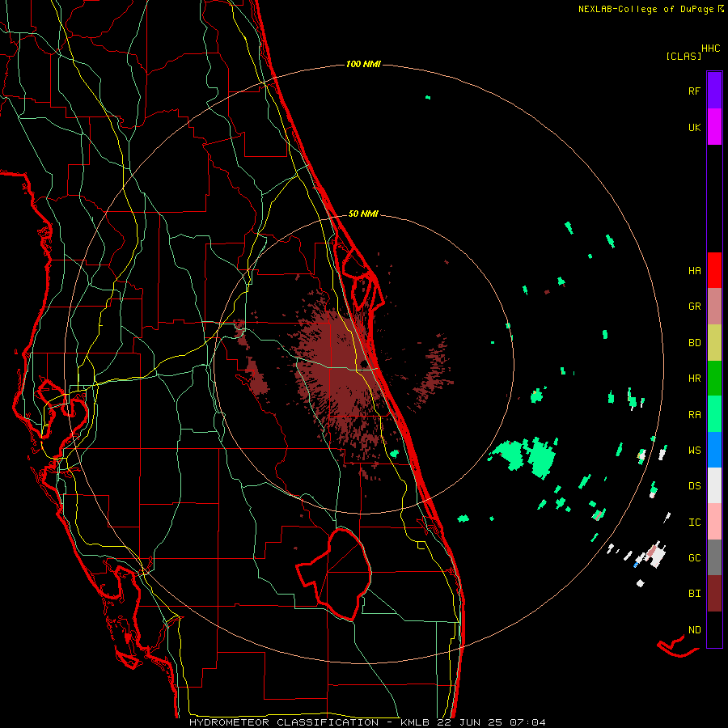Click the 'GR' legend label

pos(694,307)
